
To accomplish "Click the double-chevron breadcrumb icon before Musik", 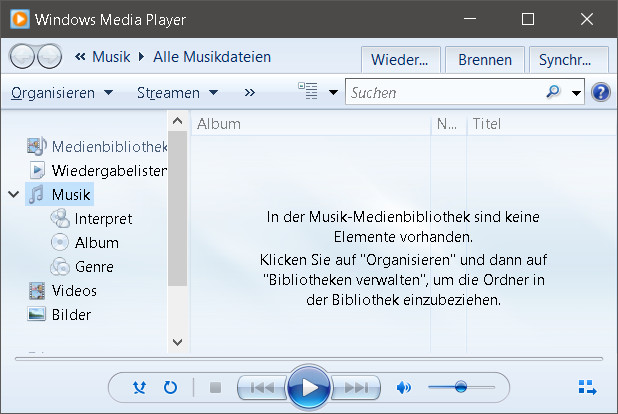I will (x=80, y=57).
